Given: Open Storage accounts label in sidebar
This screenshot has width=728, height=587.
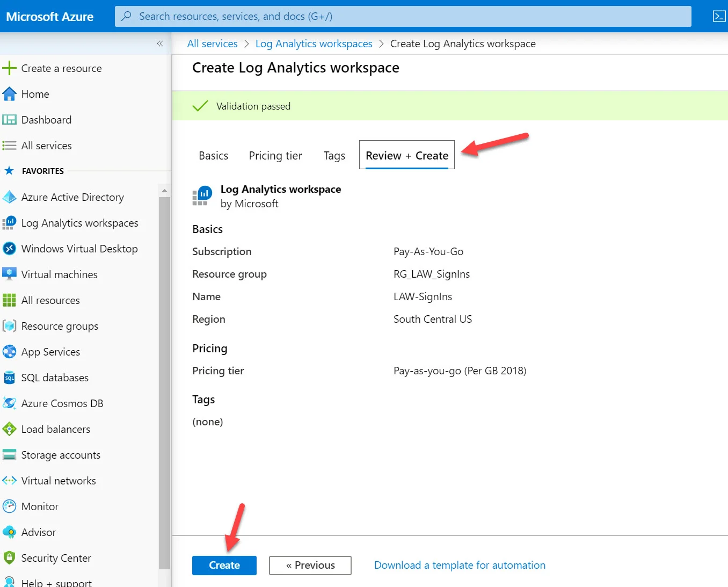Looking at the screenshot, I should (x=61, y=455).
